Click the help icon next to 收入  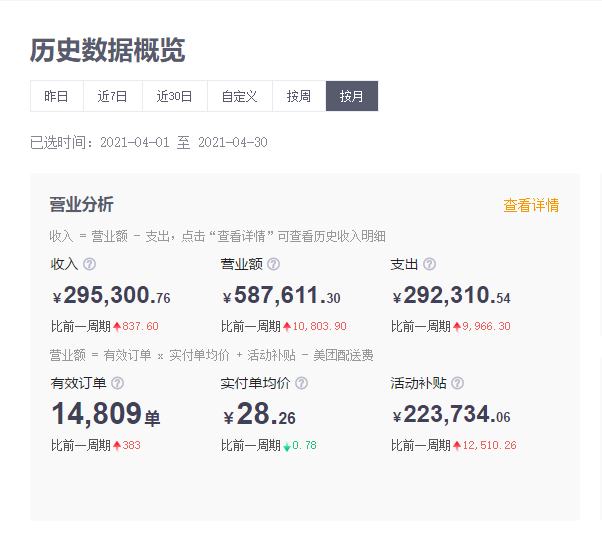(x=89, y=264)
